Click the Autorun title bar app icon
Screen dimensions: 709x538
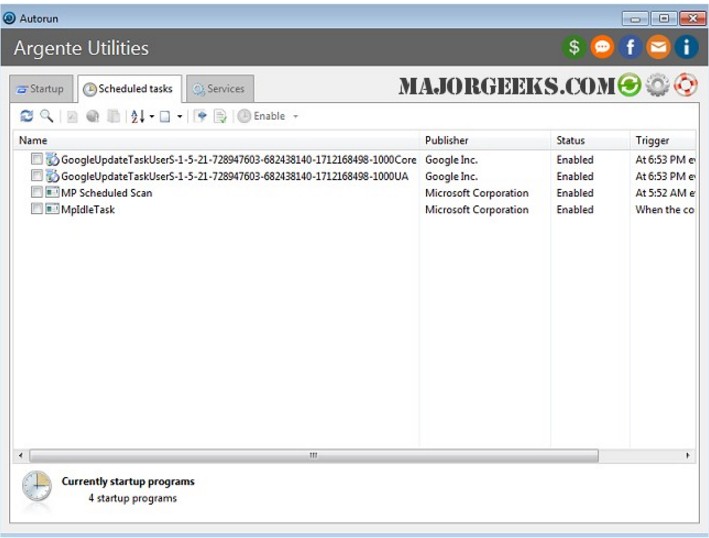9,18
